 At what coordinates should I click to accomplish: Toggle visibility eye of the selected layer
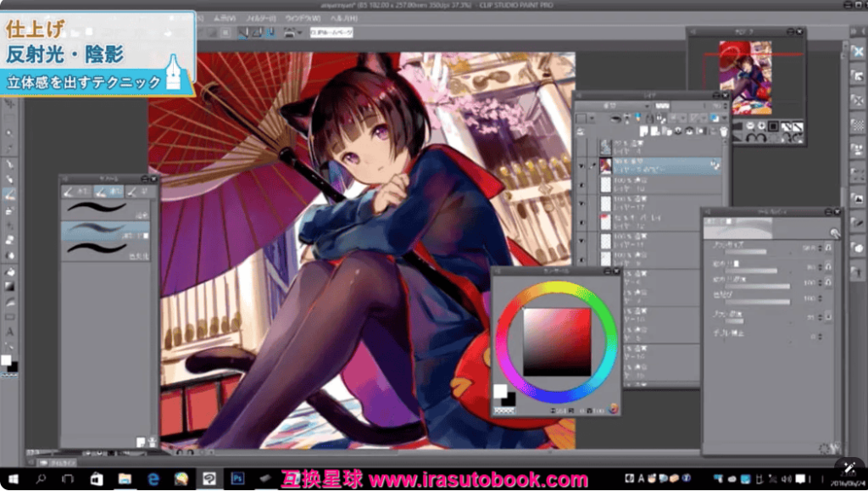point(581,165)
